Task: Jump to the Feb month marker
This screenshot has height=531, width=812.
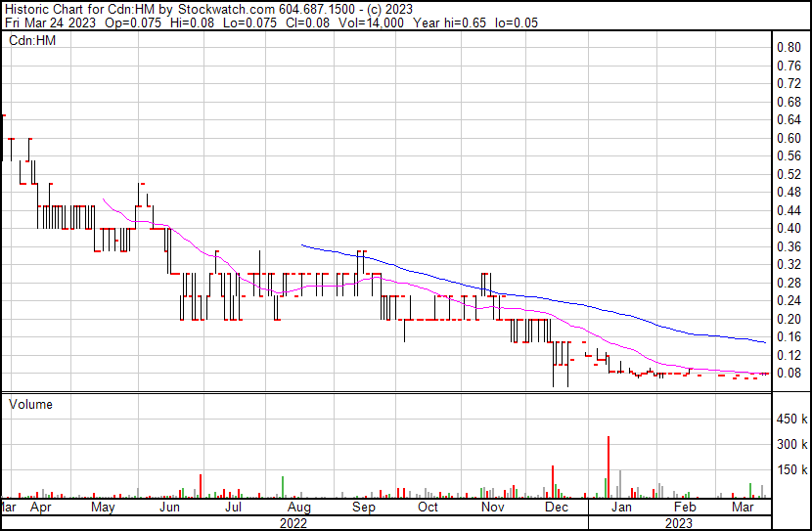Action: tap(685, 509)
